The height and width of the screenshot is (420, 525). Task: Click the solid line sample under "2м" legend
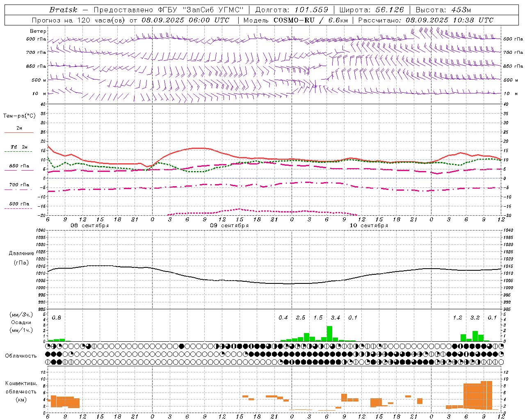pyautogui.click(x=19, y=133)
